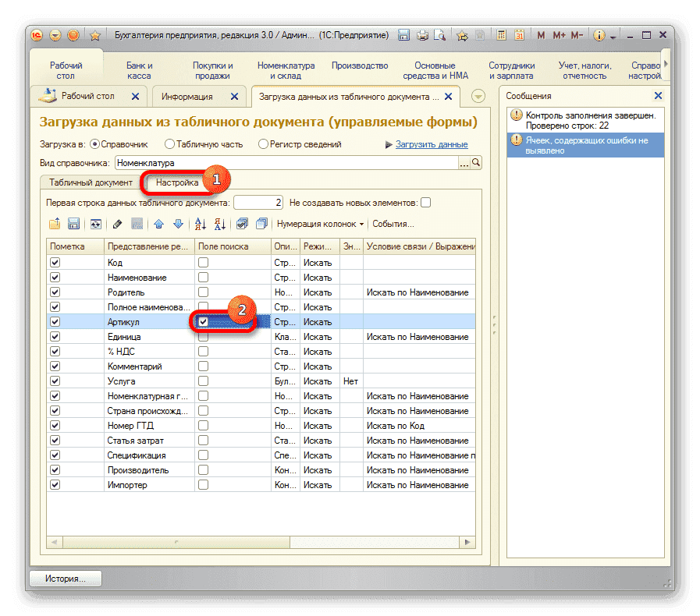The image size is (700, 616).
Task: Uncheck the Пометка checkbox for Код row
Action: pyautogui.click(x=55, y=263)
